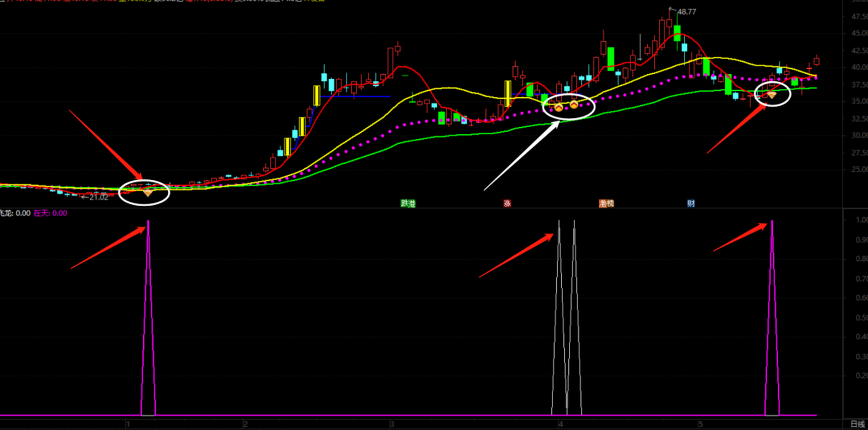
Task: Click the 21.02 low price label
Action: point(99,198)
